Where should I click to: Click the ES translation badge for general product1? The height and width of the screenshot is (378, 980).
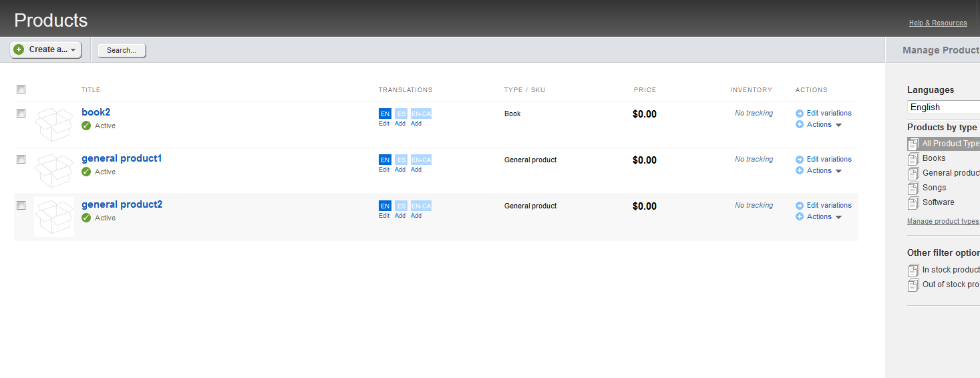click(401, 160)
